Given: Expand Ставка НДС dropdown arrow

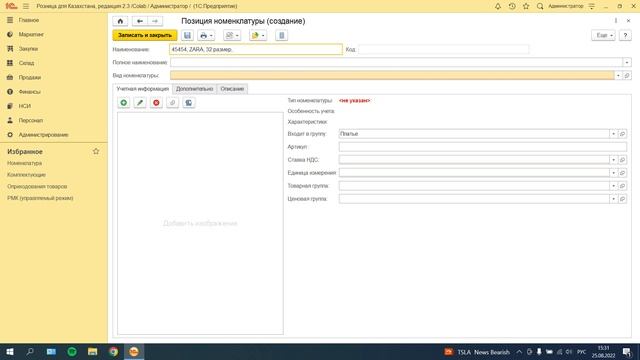Looking at the screenshot, I should [613, 160].
